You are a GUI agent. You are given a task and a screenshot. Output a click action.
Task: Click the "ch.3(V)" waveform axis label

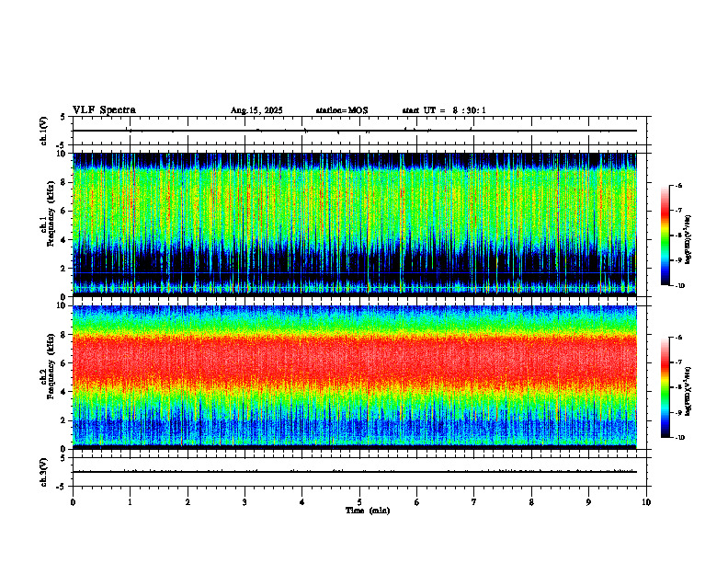coord(44,472)
